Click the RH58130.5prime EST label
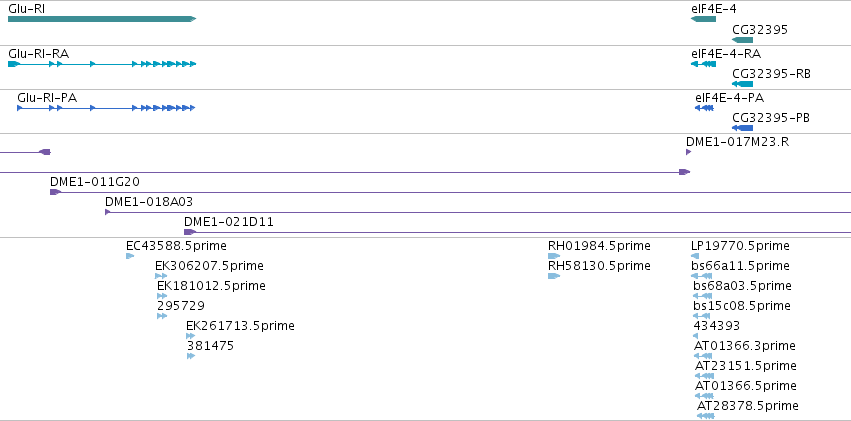Screen dimensions: 851x421 click(598, 265)
